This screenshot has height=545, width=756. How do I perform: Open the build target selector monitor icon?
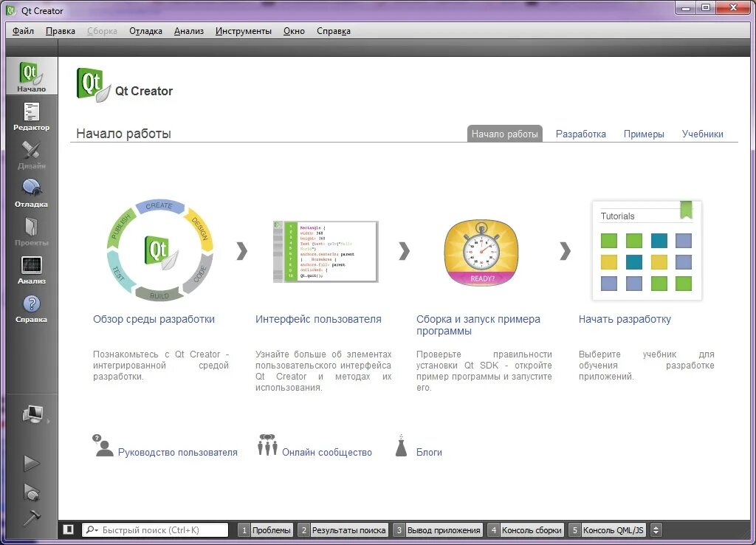[x=32, y=414]
